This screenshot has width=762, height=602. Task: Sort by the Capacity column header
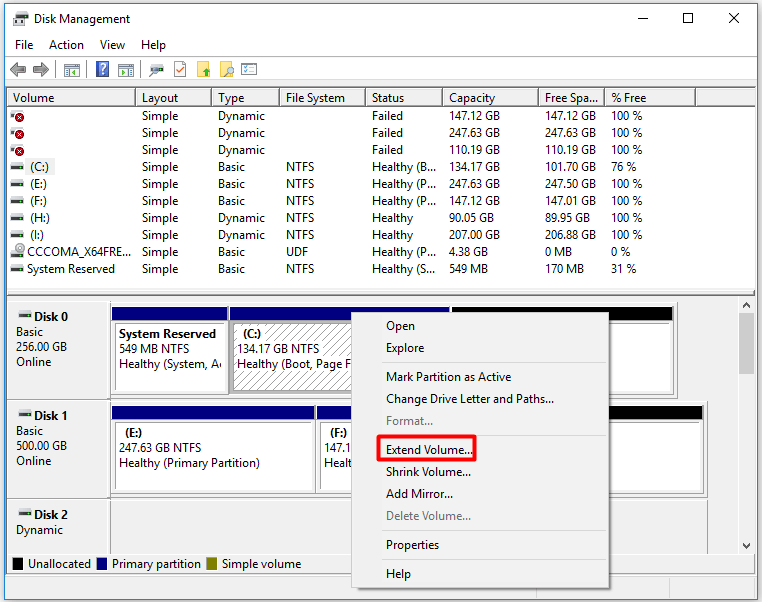click(491, 98)
